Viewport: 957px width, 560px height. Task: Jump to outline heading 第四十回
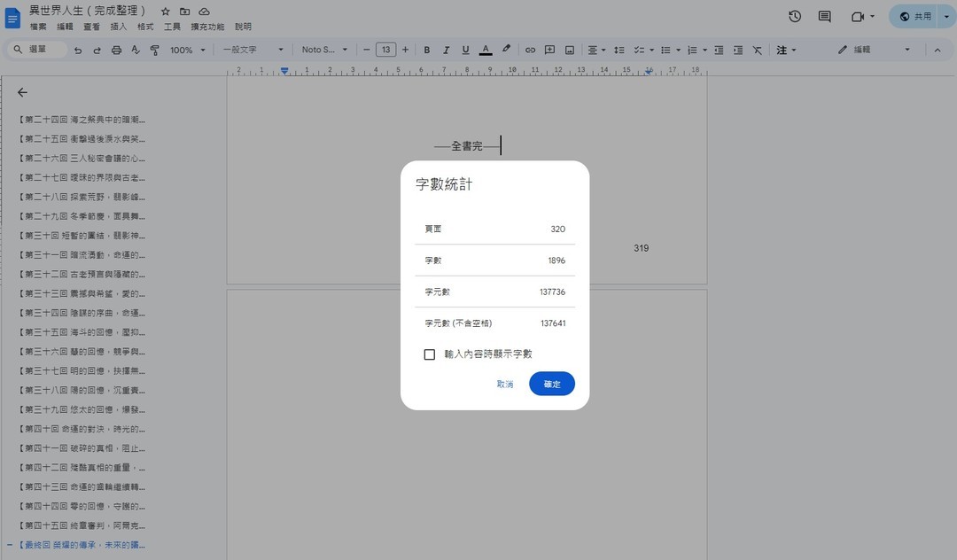pos(82,429)
